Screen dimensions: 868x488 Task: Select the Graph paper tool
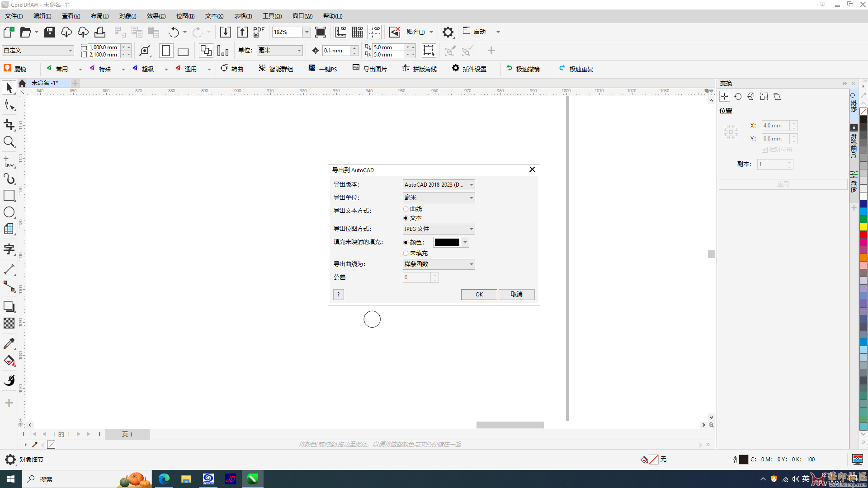coord(9,229)
